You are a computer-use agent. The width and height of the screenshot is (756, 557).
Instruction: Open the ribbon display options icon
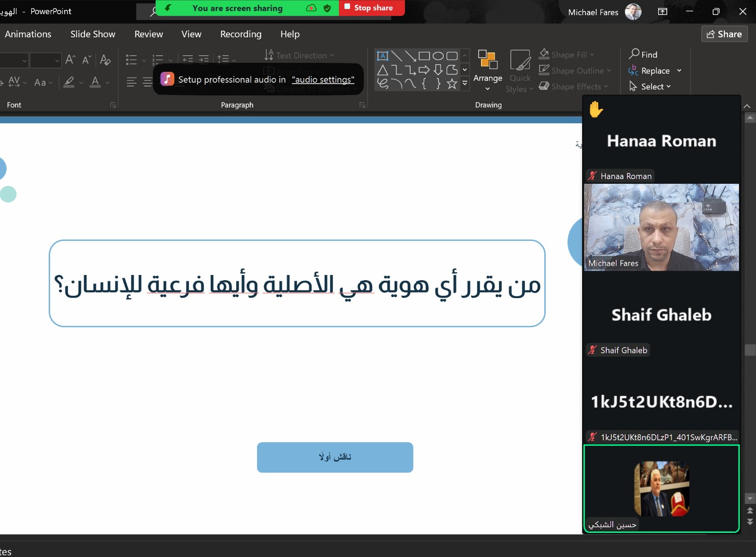(x=662, y=12)
